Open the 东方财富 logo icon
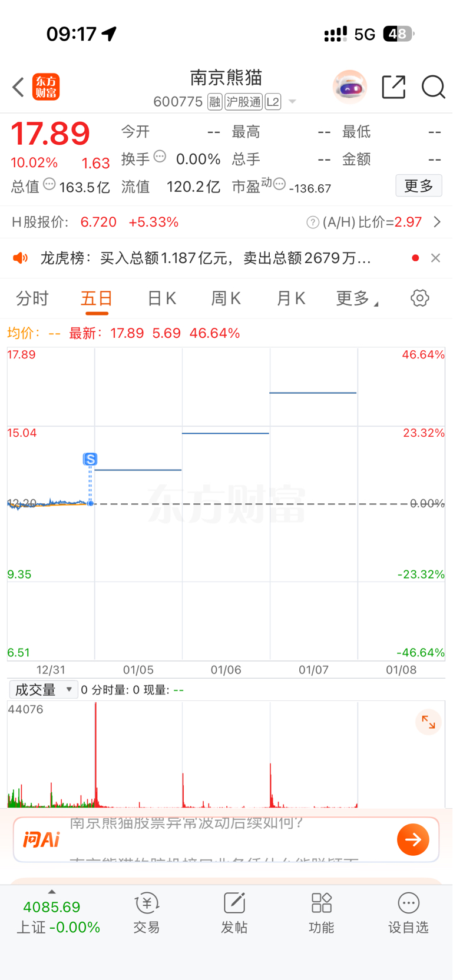This screenshot has width=453, height=980. tap(46, 87)
